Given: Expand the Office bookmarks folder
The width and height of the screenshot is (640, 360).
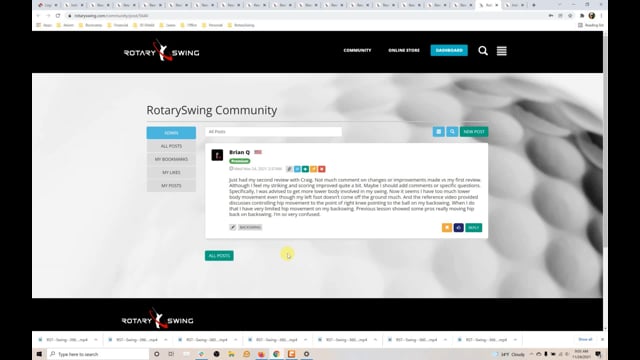Looking at the screenshot, I should pyautogui.click(x=189, y=25).
